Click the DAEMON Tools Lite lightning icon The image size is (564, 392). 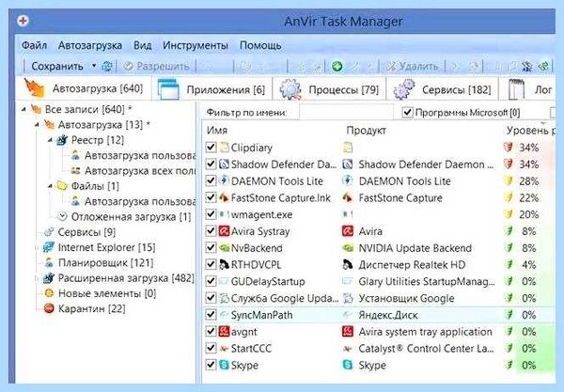(x=225, y=180)
